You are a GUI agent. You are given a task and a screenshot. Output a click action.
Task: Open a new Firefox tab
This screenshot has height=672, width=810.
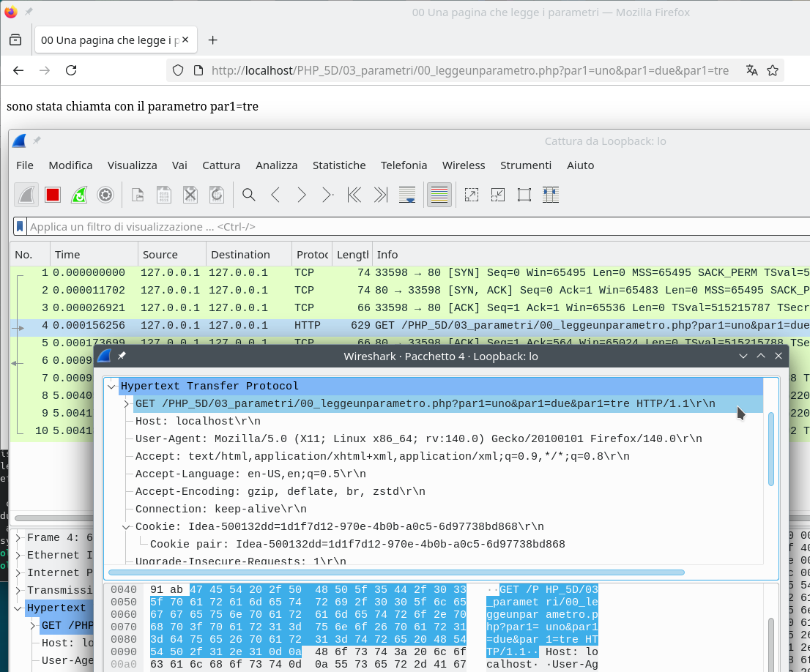coord(213,40)
